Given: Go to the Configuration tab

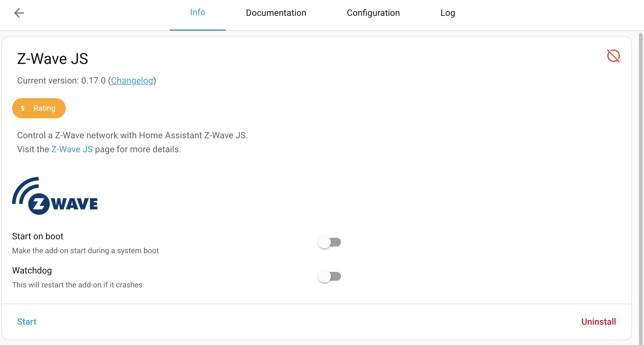Looking at the screenshot, I should pos(373,13).
